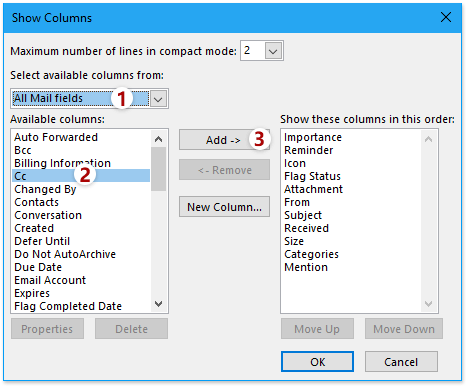Cancel the Show Columns dialog
Image resolution: width=468 pixels, height=386 pixels.
coord(401,361)
